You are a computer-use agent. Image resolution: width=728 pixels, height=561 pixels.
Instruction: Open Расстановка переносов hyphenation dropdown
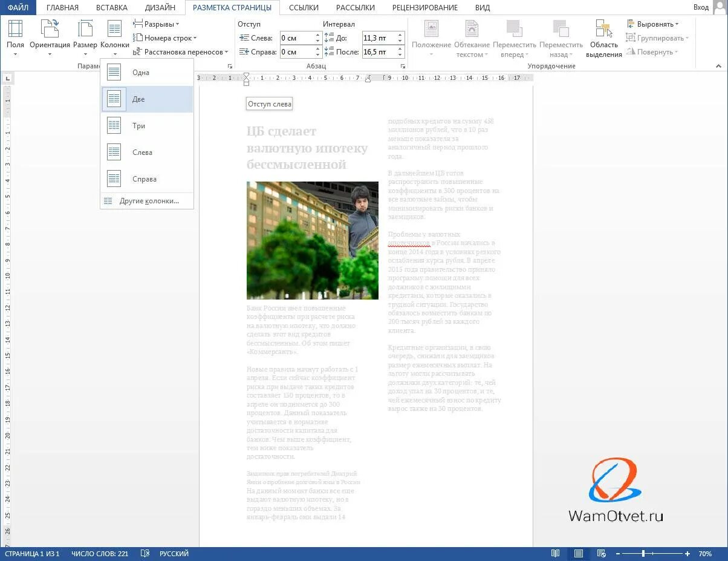[x=181, y=52]
